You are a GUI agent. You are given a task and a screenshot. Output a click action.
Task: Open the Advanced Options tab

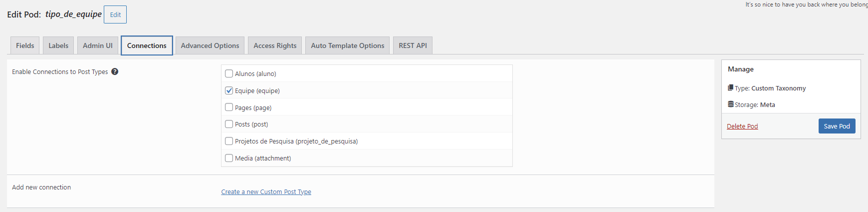210,45
